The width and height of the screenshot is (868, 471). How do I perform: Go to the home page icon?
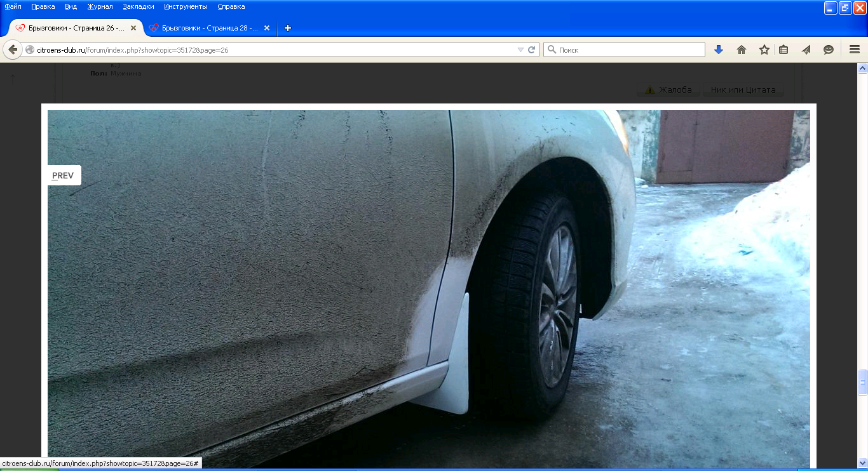click(x=742, y=50)
